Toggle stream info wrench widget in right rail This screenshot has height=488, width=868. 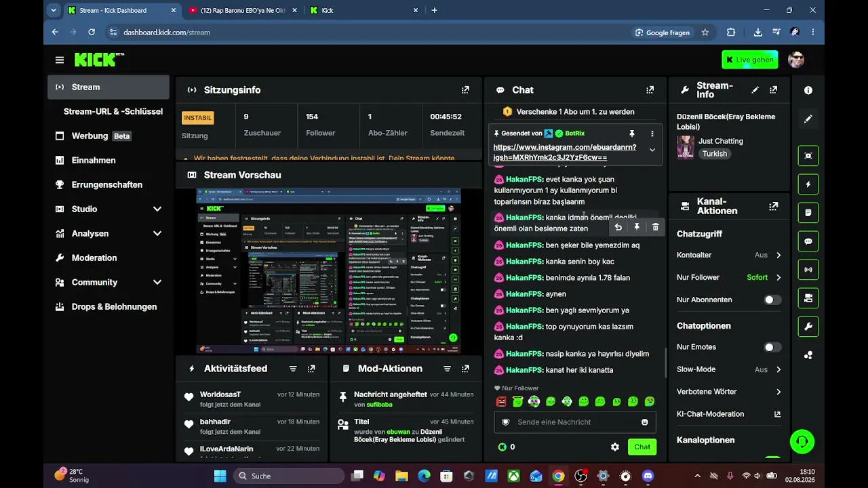tap(808, 327)
